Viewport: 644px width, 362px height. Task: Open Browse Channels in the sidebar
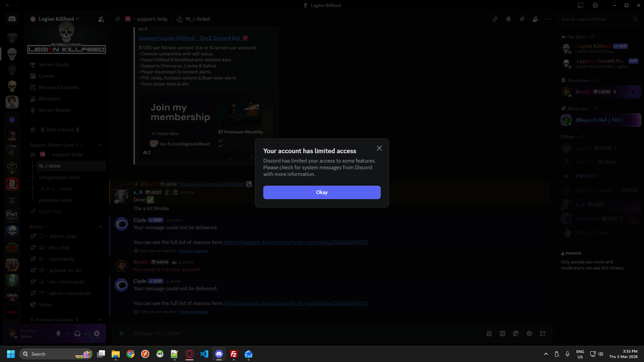point(67,87)
